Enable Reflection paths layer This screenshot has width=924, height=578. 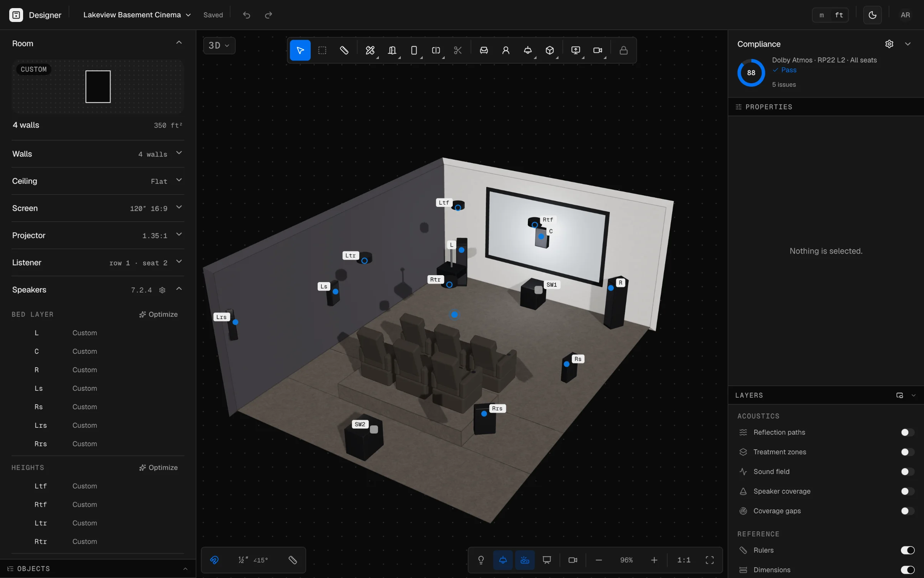pos(907,432)
